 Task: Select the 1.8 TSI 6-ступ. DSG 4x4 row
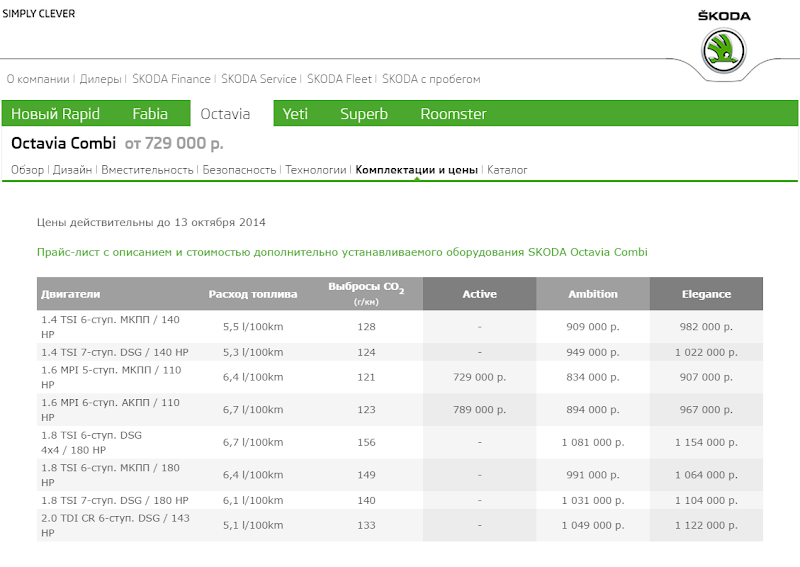(x=399, y=442)
